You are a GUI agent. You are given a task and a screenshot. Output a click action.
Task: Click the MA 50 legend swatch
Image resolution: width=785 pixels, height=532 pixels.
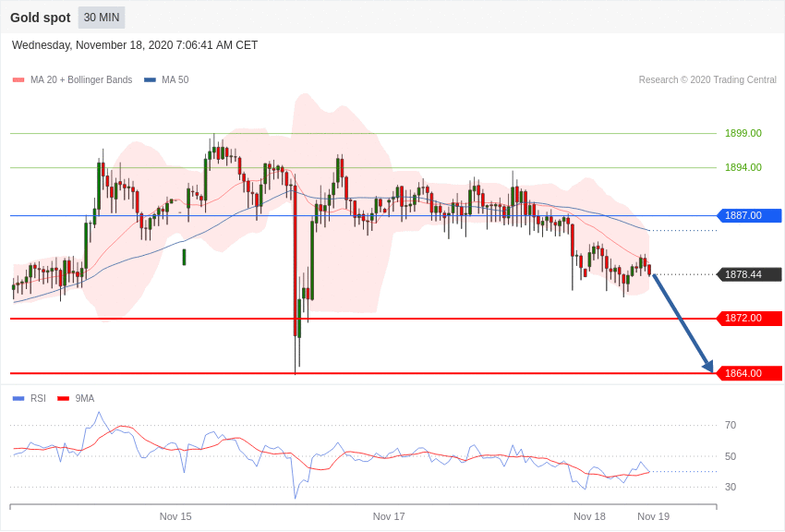click(x=151, y=79)
